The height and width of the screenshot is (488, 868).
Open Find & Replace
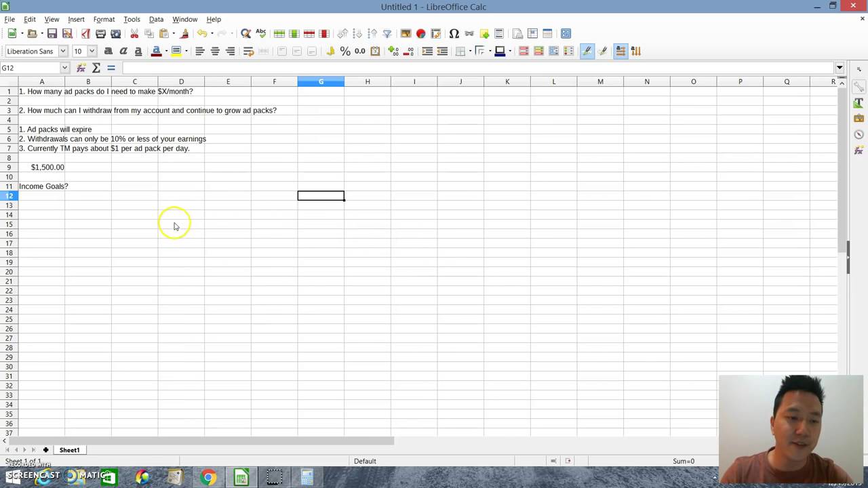pos(246,33)
